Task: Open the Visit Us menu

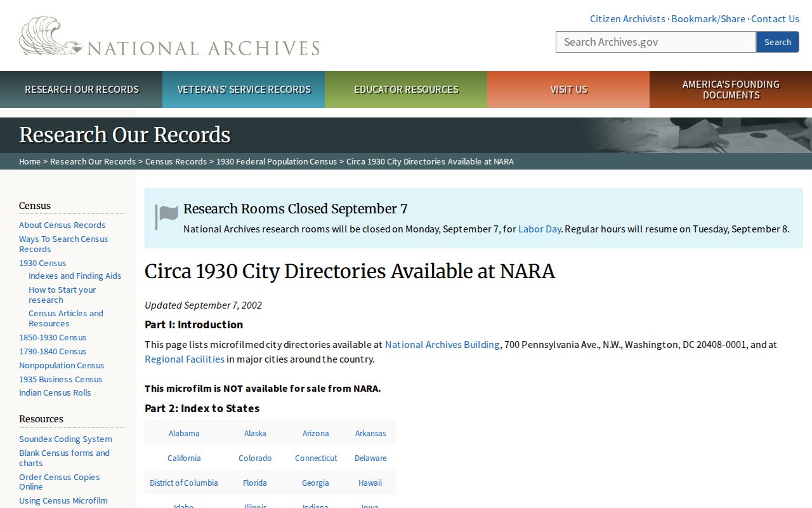Action: (568, 90)
